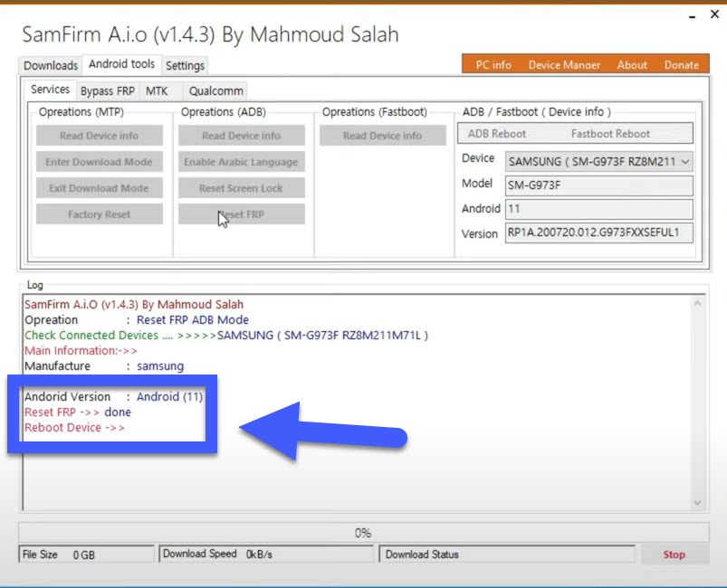Click the 0% progress bar
This screenshot has height=588, width=727.
tap(364, 533)
